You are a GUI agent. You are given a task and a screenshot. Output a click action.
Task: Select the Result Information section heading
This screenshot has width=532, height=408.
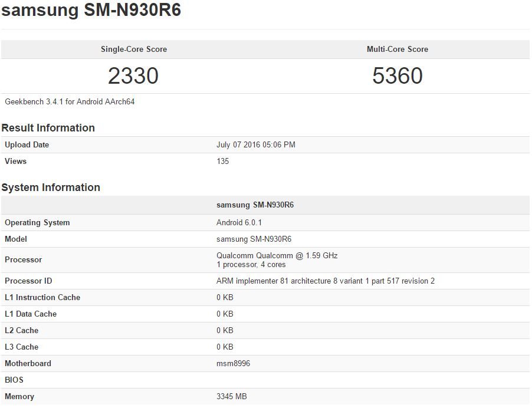pos(48,128)
